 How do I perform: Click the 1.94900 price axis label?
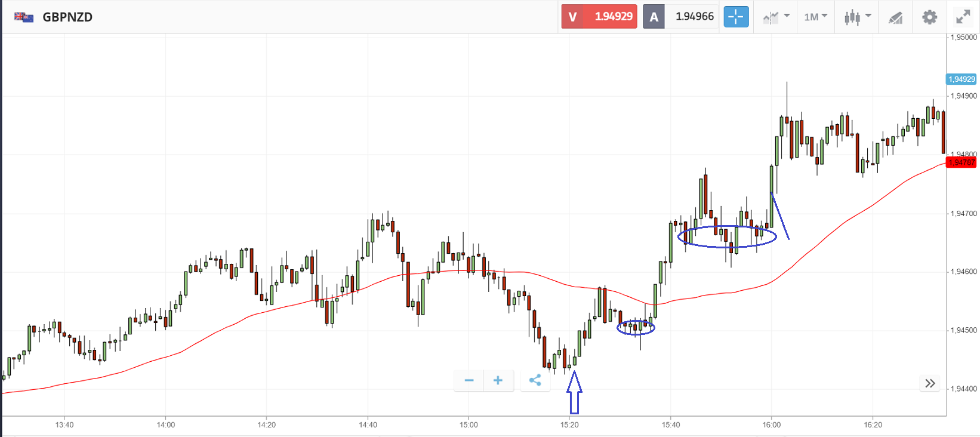(964, 96)
